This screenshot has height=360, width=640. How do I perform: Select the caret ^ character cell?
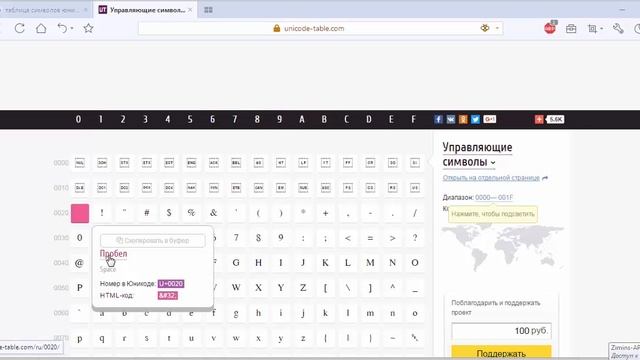click(392, 288)
